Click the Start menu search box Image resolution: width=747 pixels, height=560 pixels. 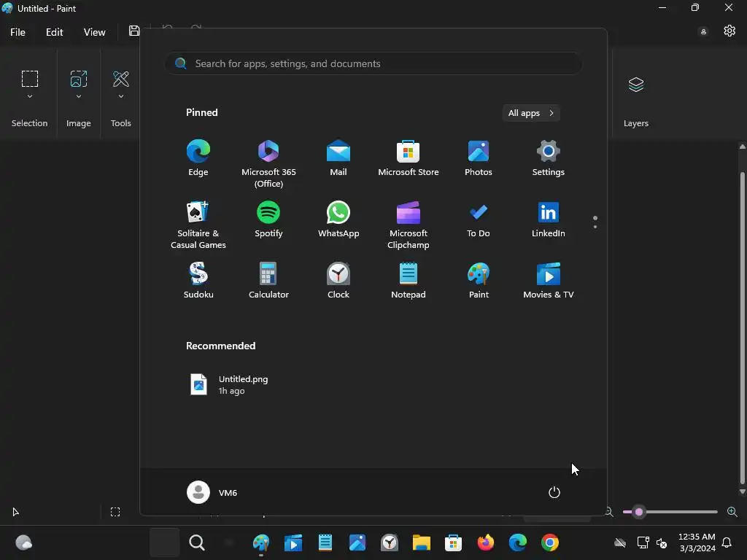373,63
